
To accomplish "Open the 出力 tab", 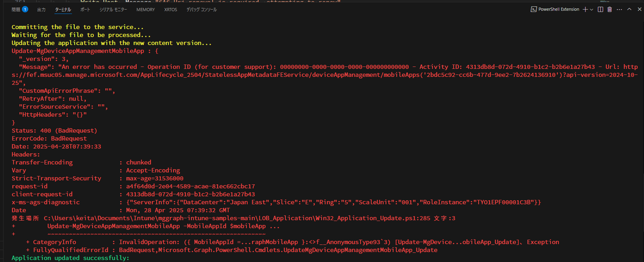I will [x=41, y=9].
